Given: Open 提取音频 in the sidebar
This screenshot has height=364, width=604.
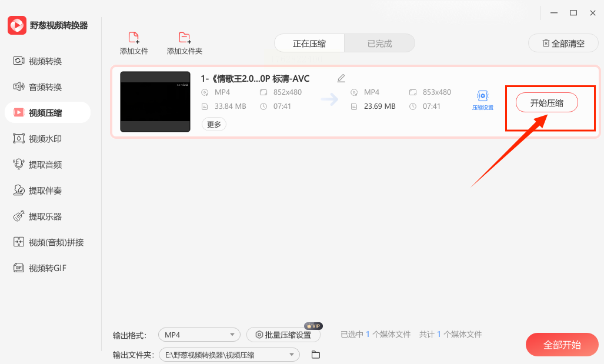Looking at the screenshot, I should (38, 165).
